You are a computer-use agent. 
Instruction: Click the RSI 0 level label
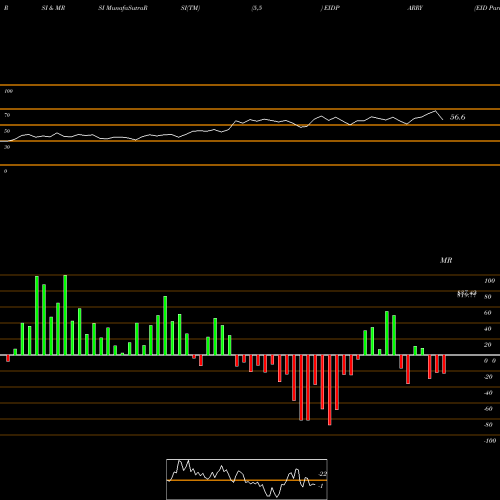tap(5, 171)
